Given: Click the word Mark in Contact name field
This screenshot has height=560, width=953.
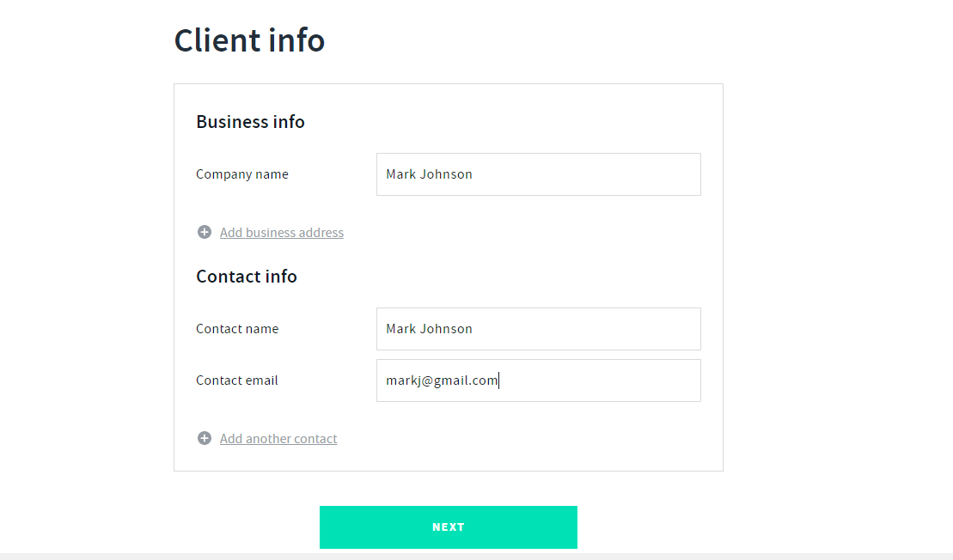Looking at the screenshot, I should tap(401, 329).
